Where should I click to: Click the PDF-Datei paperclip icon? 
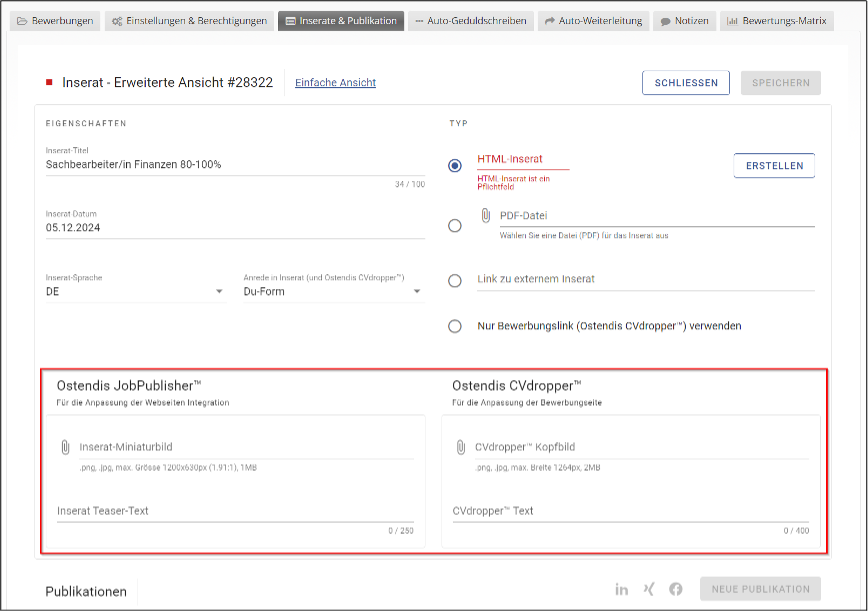tap(485, 215)
